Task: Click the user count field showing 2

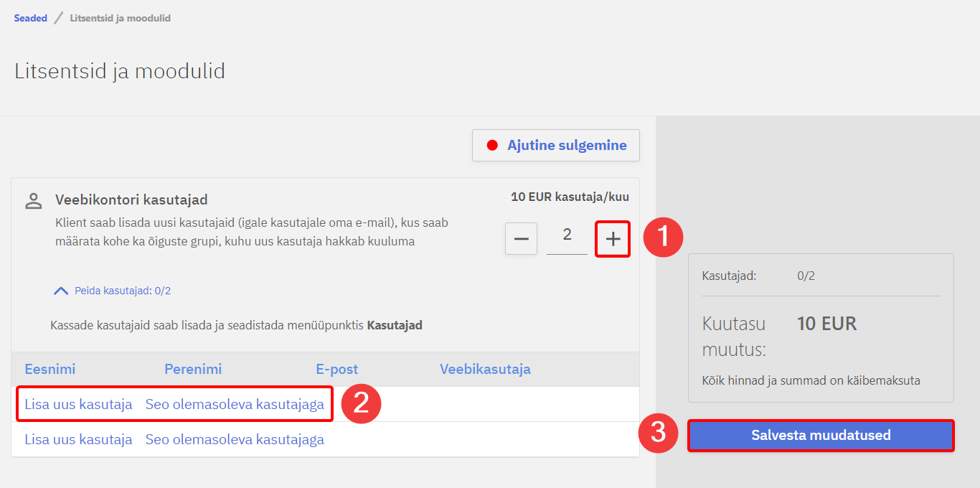Action: (567, 235)
